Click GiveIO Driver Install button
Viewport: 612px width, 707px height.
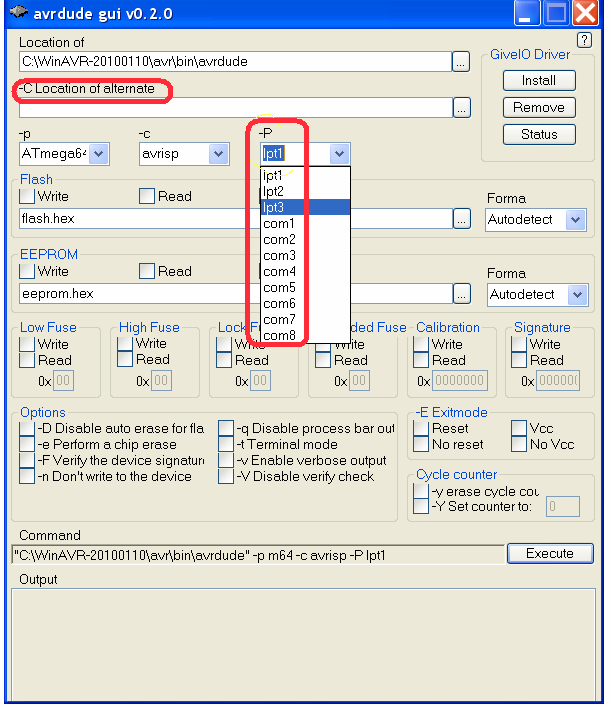[539, 81]
